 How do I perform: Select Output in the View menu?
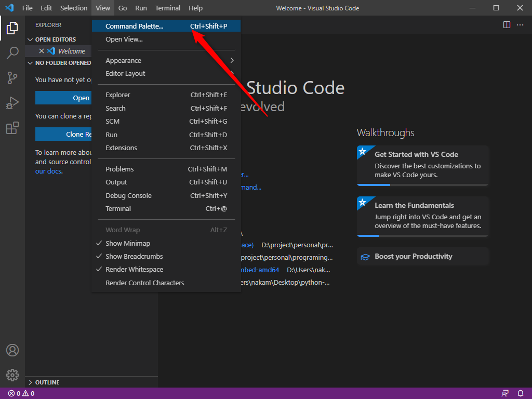(166, 182)
